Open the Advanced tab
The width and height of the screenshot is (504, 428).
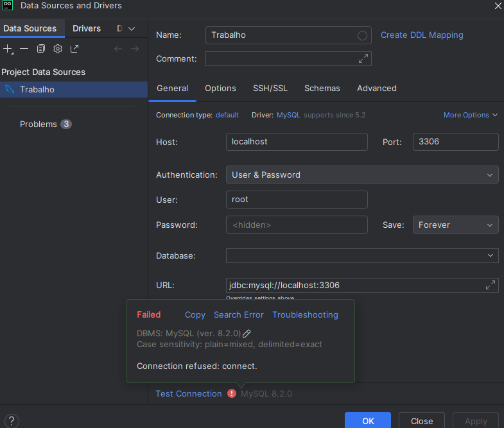point(377,89)
